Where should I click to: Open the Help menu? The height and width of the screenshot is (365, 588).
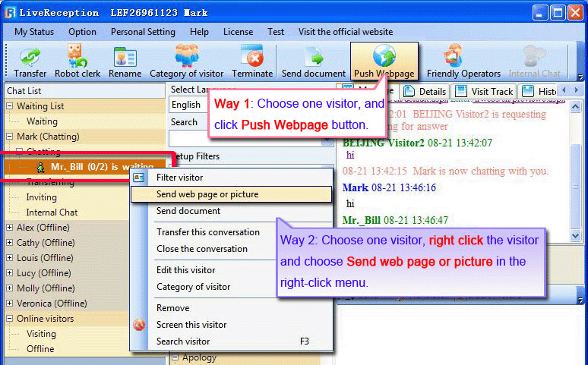click(199, 32)
